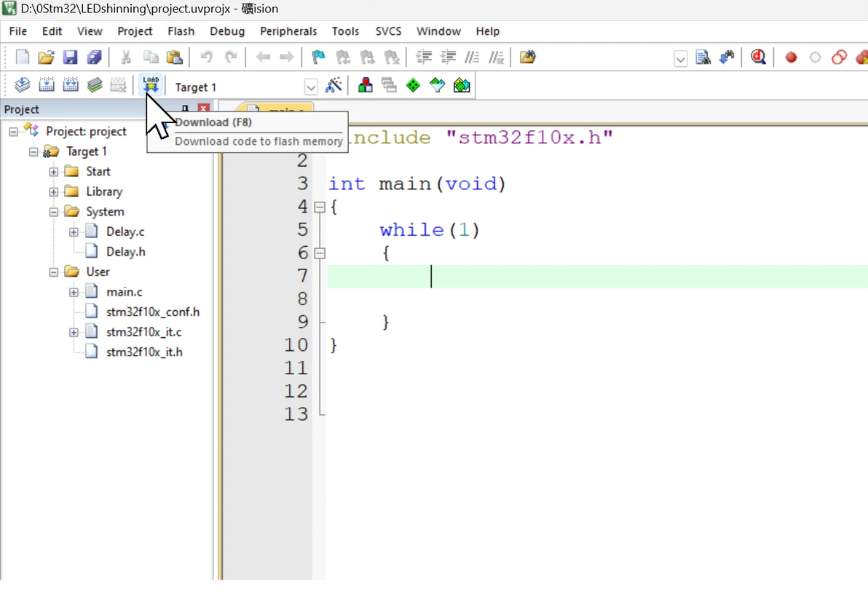Image resolution: width=868 pixels, height=600 pixels.
Task: Open the find text dropdown arrow in the toolbar
Action: pos(680,59)
